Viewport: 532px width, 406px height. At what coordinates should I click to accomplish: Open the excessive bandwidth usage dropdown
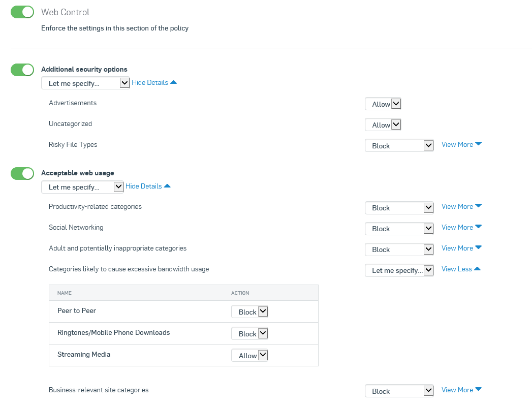tap(399, 270)
